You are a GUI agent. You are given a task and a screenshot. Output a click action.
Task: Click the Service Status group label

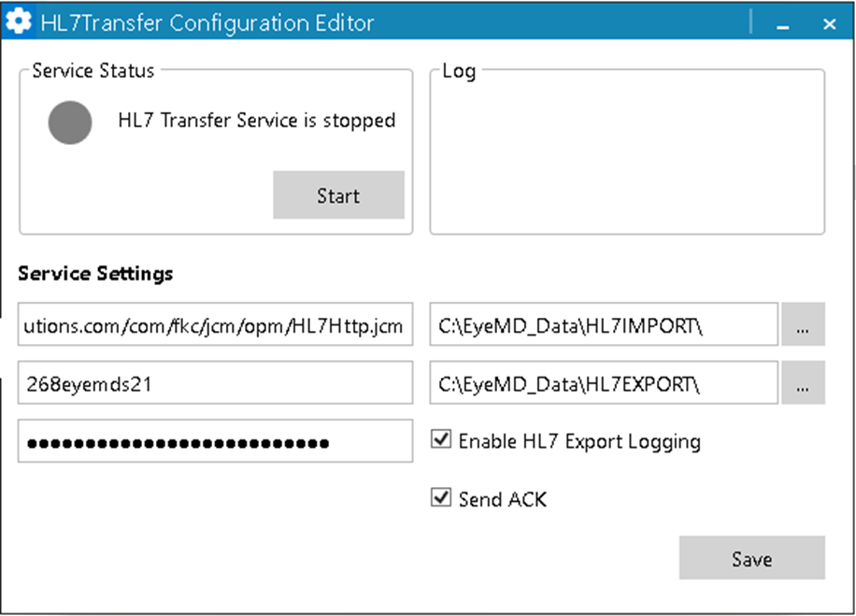[x=93, y=71]
